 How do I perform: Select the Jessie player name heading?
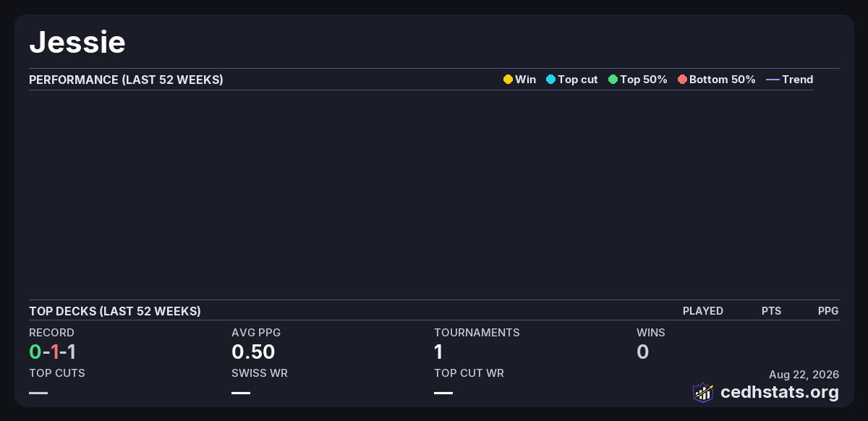[77, 43]
